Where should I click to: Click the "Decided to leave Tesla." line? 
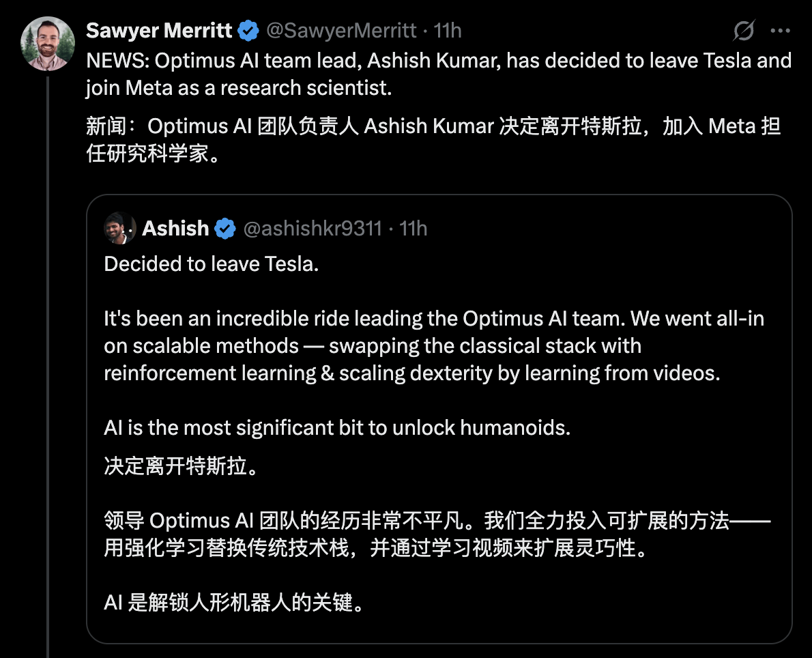212,264
